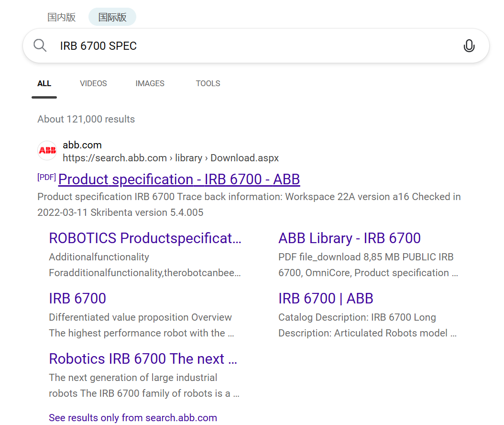Screen dimensions: 504x425
Task: Click the search.abb.com URL breadcrumb
Action: 171,158
